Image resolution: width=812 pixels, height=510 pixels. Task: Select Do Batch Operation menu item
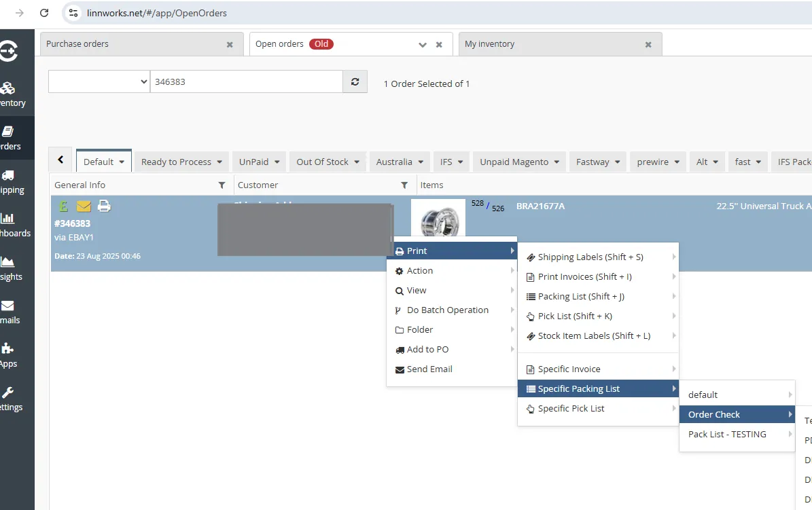click(452, 310)
